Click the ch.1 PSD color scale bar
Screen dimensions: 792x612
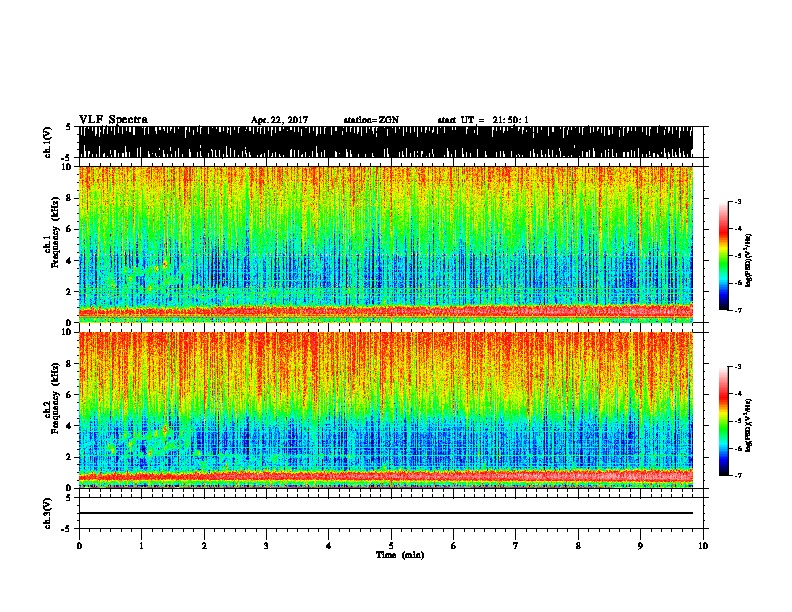pyautogui.click(x=723, y=256)
